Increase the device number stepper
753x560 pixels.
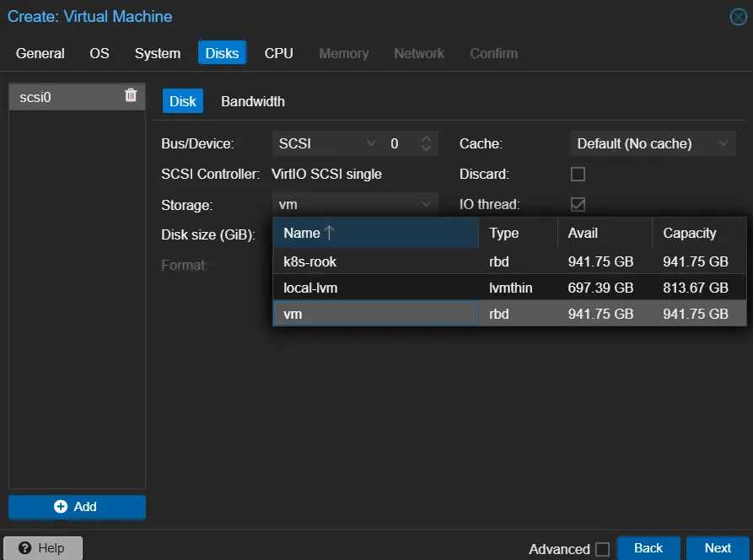coord(426,139)
